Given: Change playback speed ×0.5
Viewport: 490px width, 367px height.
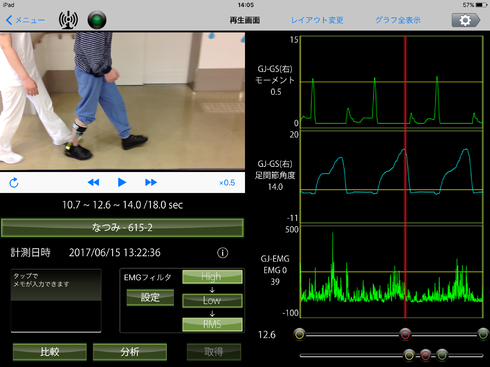Looking at the screenshot, I should [x=227, y=183].
